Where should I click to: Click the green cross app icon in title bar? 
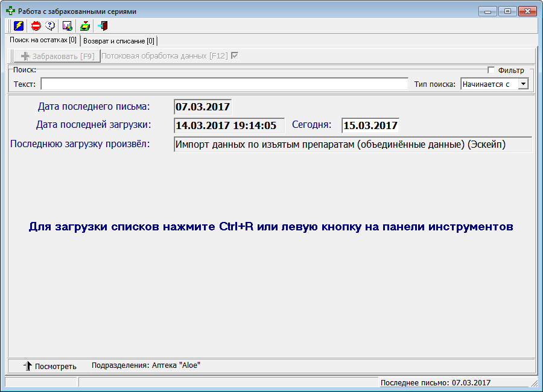pyautogui.click(x=10, y=11)
